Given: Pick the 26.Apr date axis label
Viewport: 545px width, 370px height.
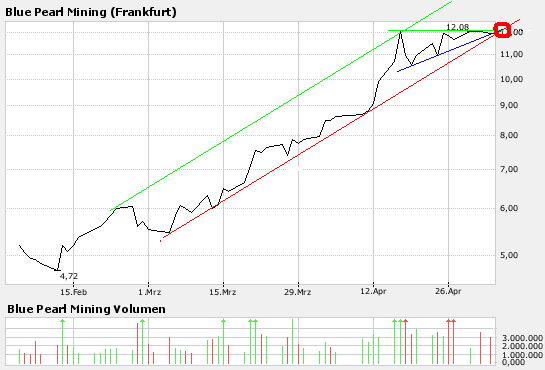Looking at the screenshot, I should pos(448,291).
